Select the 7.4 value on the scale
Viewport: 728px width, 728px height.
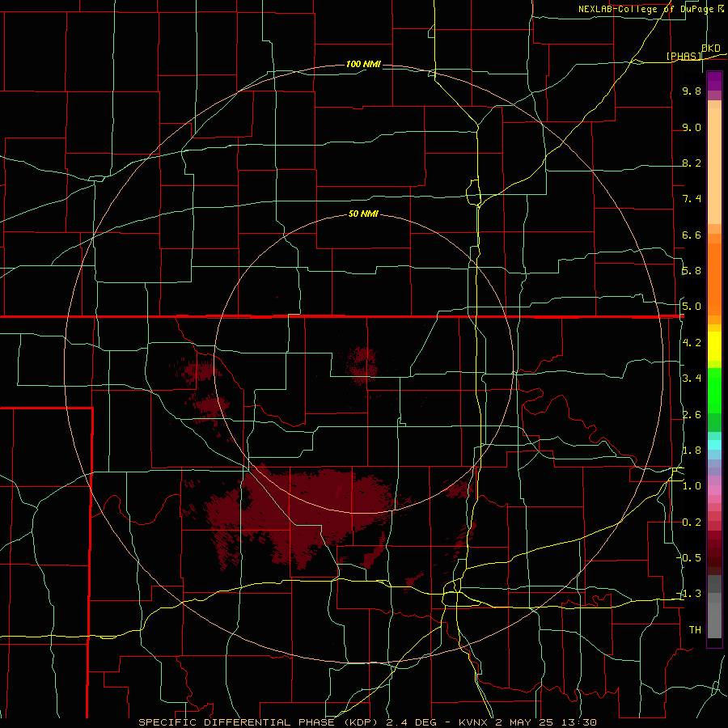click(x=692, y=199)
